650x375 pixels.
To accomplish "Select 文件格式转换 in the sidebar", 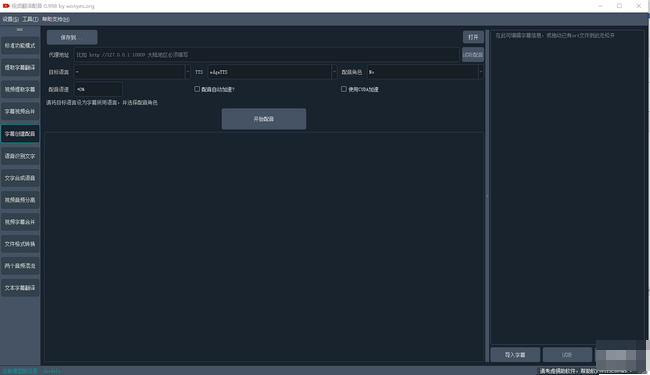I will click(20, 244).
